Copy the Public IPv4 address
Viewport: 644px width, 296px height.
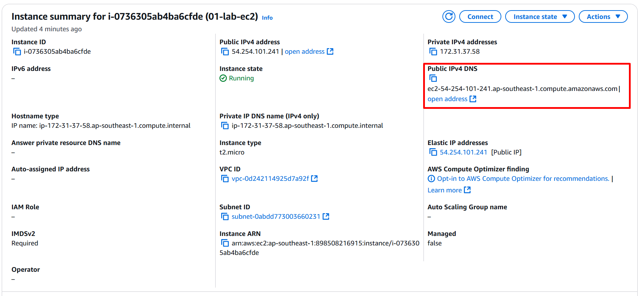(x=225, y=52)
